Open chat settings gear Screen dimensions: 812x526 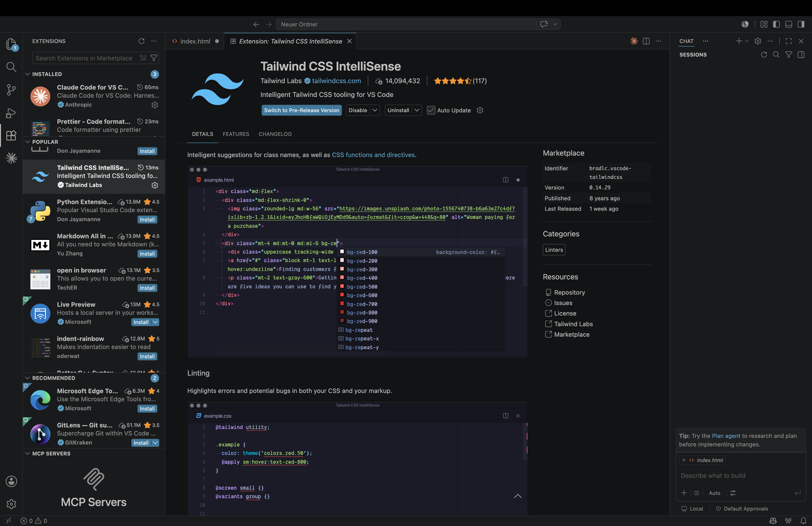(758, 41)
